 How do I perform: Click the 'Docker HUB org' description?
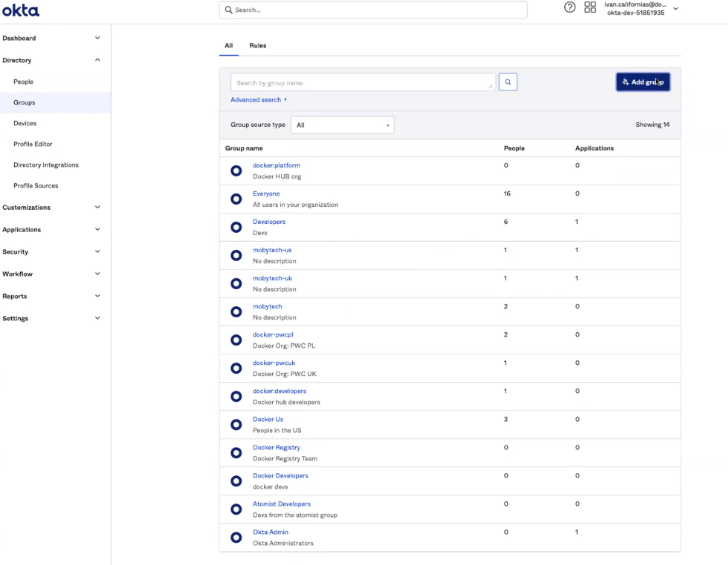(277, 177)
